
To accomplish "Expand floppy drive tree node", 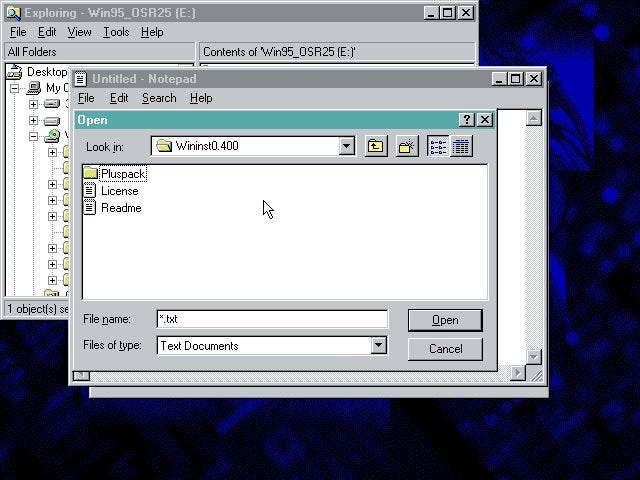I will pyautogui.click(x=34, y=104).
